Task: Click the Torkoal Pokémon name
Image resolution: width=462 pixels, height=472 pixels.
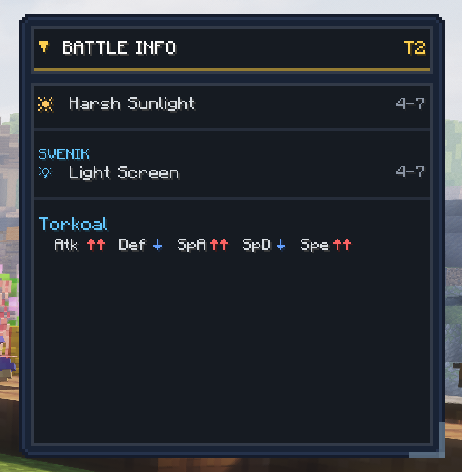Action: click(73, 224)
